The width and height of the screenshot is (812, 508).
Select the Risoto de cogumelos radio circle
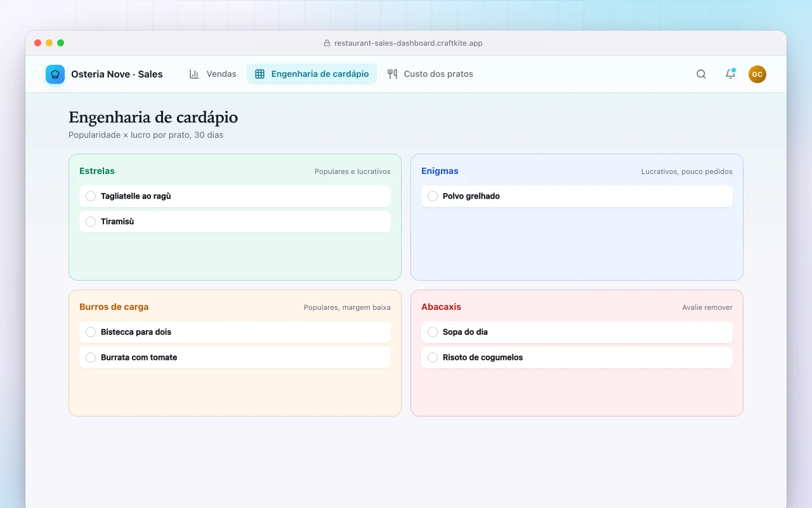point(433,358)
